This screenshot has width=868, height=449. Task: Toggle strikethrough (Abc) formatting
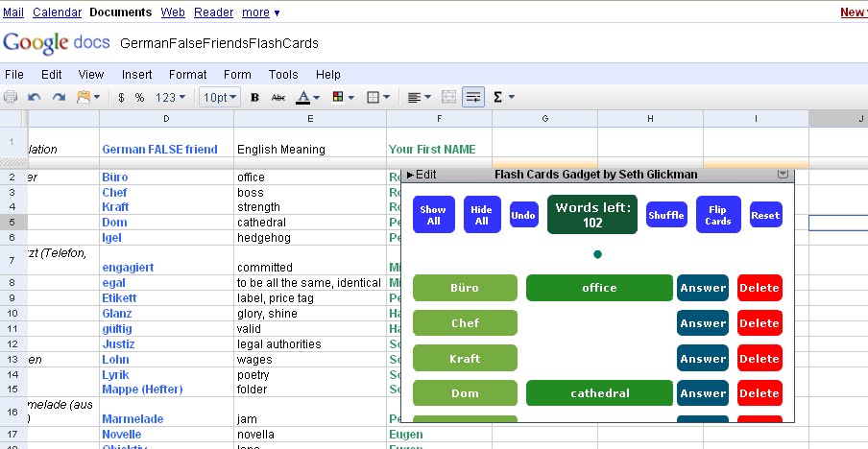tap(278, 97)
